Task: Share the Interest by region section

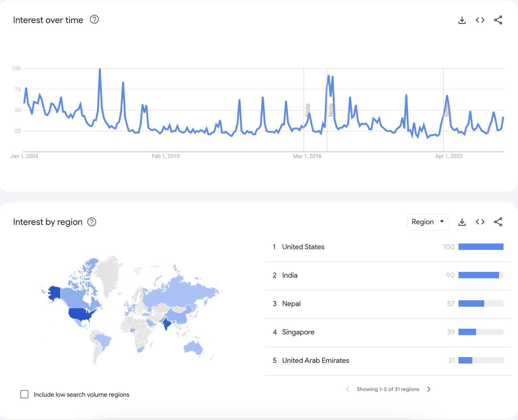Action: point(498,222)
